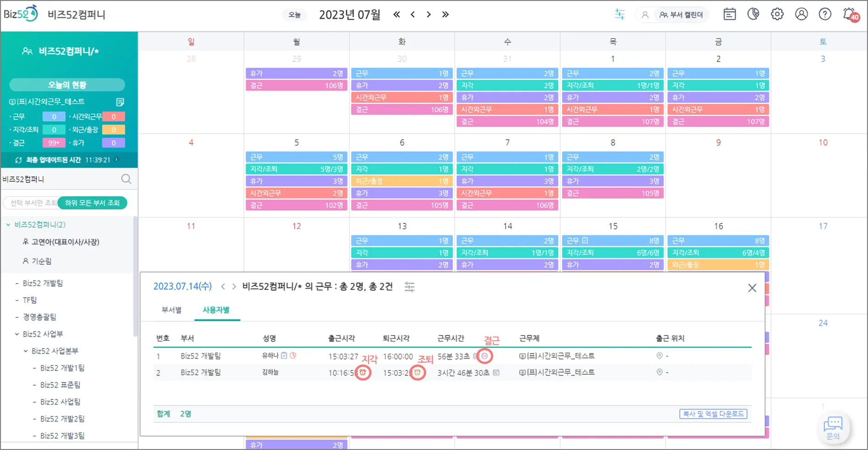The height and width of the screenshot is (450, 868).
Task: Click the group icon beside 비즈52컴퍼니/* header
Action: point(27,51)
